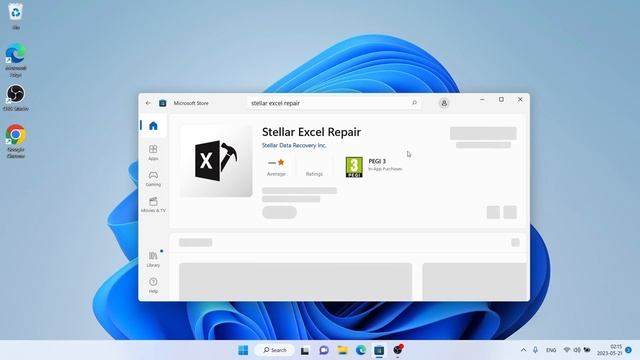The height and width of the screenshot is (360, 640).
Task: Open the Library in sidebar
Action: pyautogui.click(x=153, y=259)
